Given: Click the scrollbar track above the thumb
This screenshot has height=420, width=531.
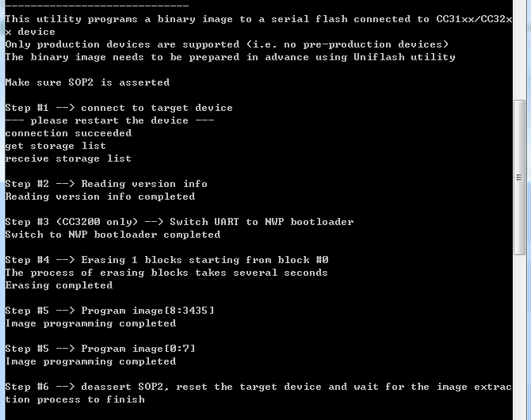Looking at the screenshot, I should [x=520, y=48].
